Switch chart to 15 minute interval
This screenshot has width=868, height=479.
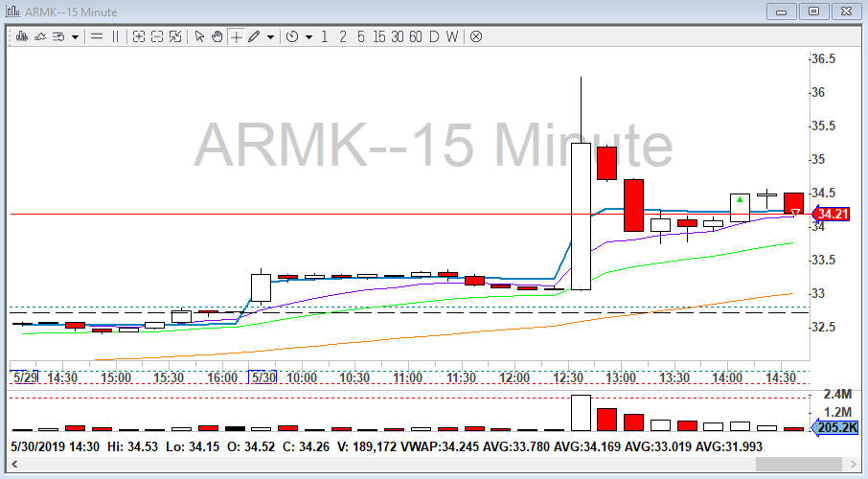click(x=378, y=36)
